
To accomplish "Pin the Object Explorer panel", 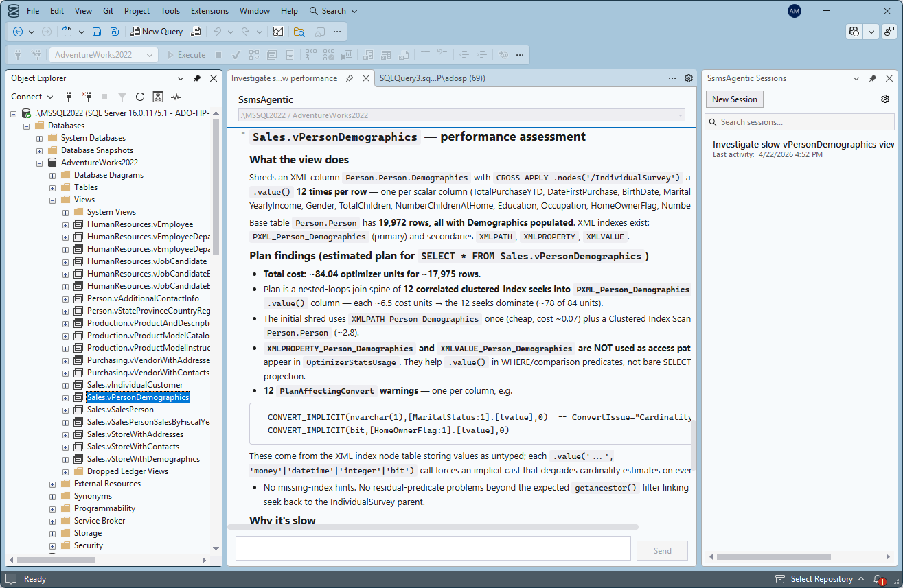I will [x=196, y=78].
